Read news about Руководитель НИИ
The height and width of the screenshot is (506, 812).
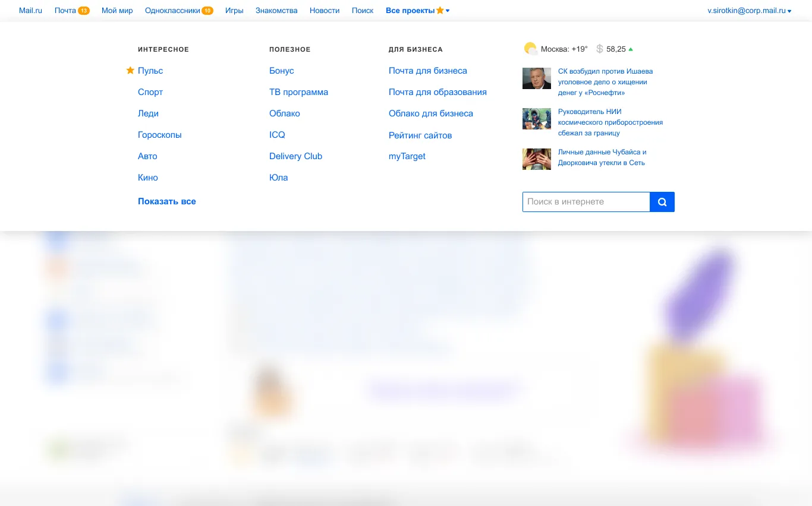(610, 122)
